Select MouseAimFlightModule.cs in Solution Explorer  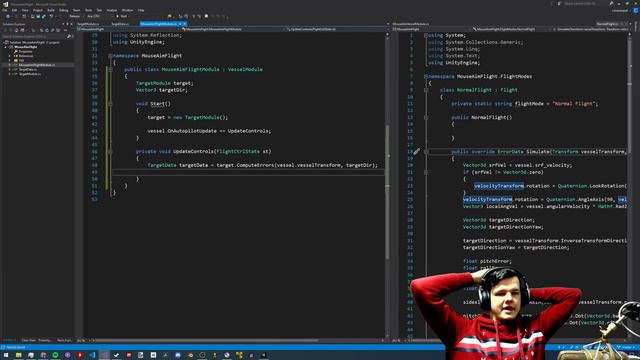[x=37, y=65]
